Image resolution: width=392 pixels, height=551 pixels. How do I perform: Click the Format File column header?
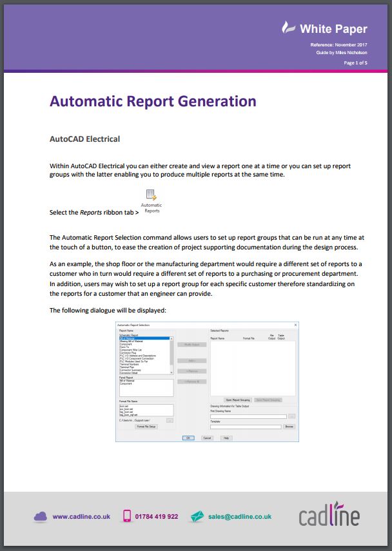[x=249, y=338]
